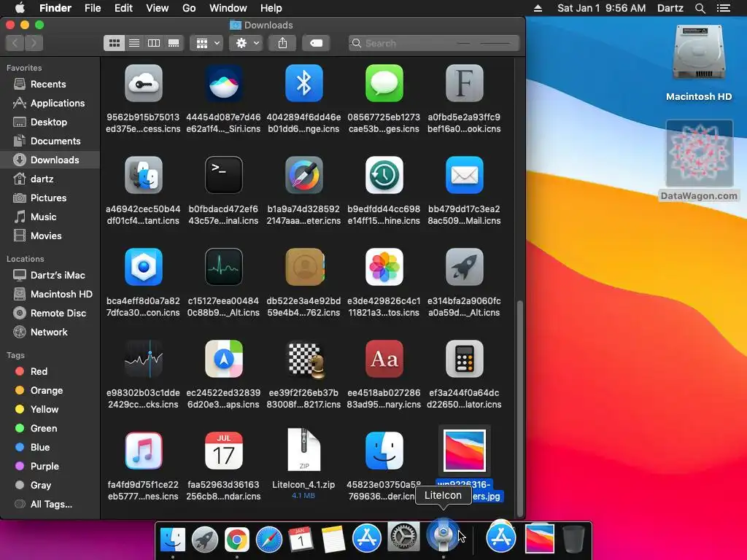Open Google Chrome from the Dock
This screenshot has width=747, height=560.
coord(237,540)
